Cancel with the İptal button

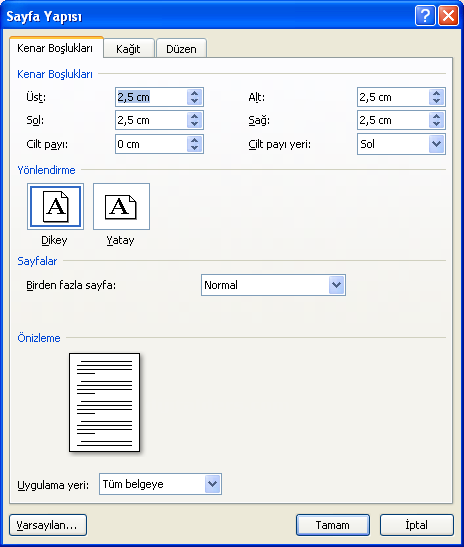click(417, 525)
